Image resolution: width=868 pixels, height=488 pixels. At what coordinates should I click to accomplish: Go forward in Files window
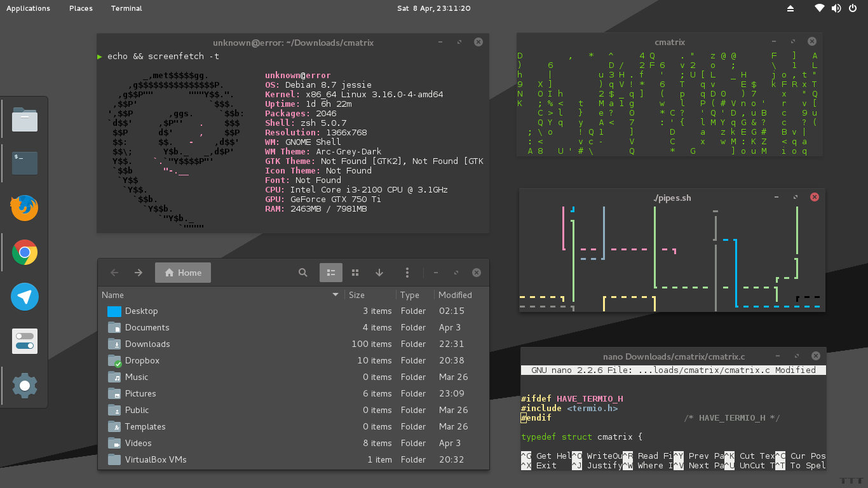(x=139, y=273)
